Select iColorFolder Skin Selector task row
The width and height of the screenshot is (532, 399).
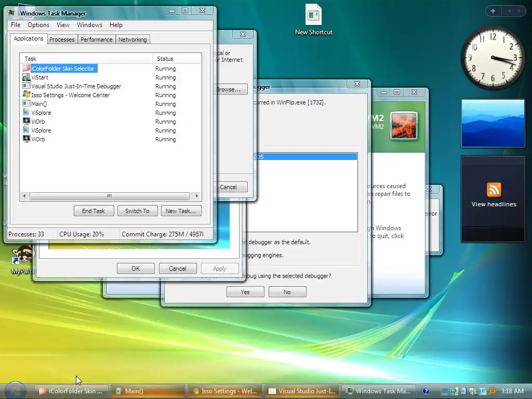[111, 69]
